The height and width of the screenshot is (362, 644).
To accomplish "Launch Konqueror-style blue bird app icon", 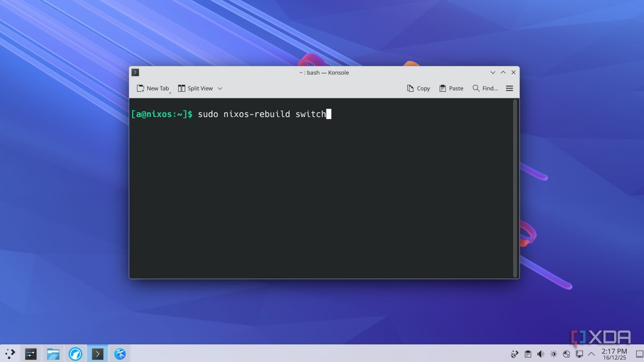I will (x=120, y=354).
